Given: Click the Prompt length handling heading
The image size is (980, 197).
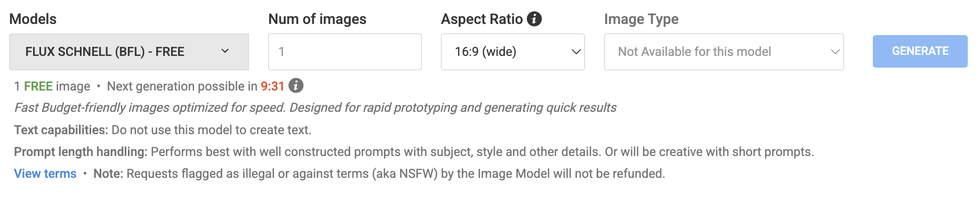Looking at the screenshot, I should (81, 152).
